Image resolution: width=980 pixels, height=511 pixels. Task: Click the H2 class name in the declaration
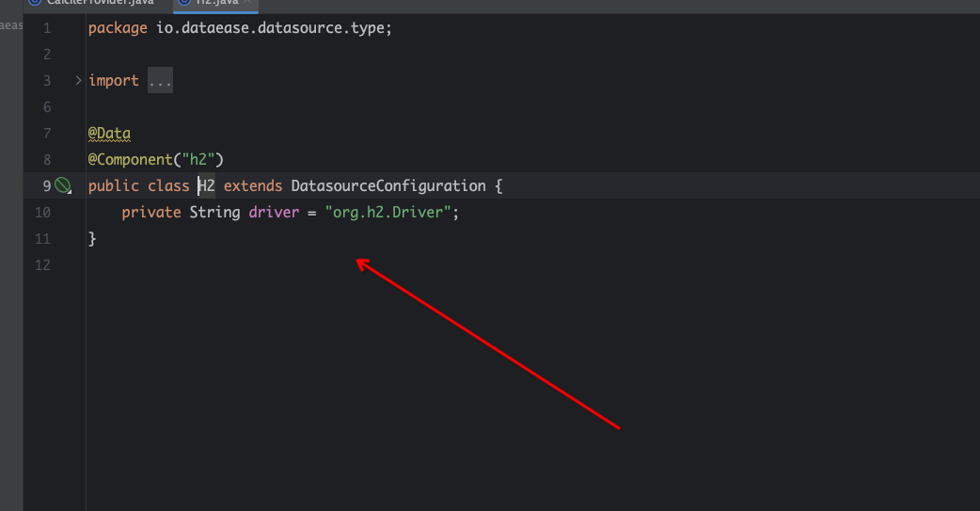[206, 186]
